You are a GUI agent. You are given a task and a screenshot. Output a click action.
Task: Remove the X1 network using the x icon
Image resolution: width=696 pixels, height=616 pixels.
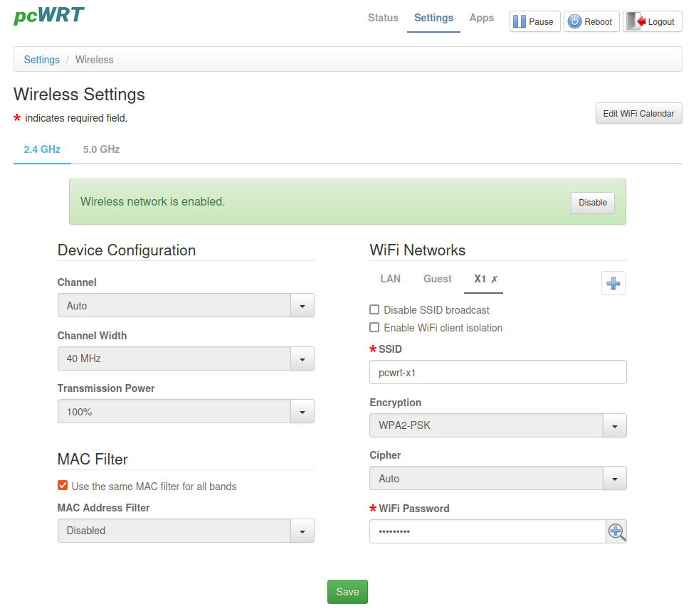pos(495,280)
